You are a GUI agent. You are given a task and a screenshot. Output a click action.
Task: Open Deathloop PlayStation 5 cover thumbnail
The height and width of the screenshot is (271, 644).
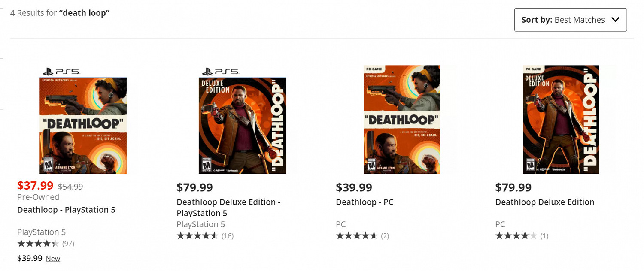click(x=83, y=125)
